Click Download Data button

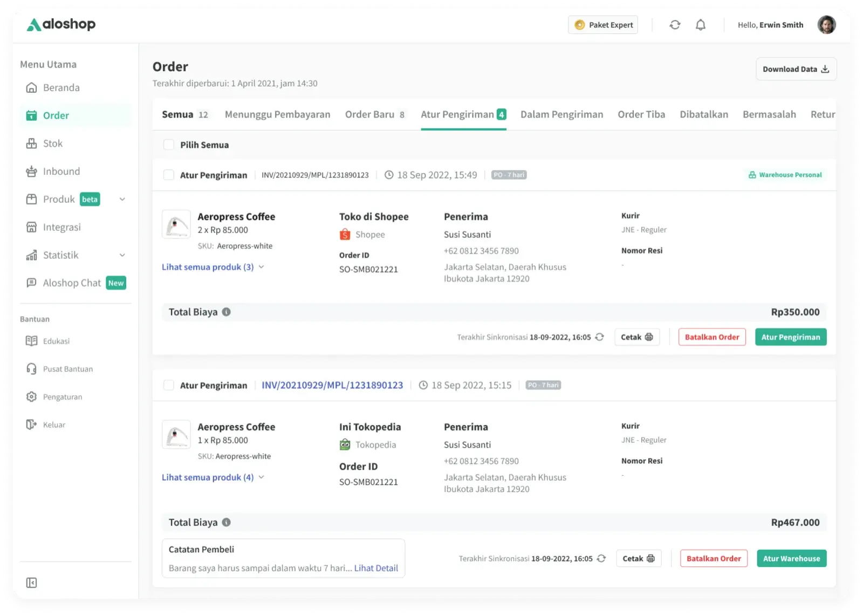coord(796,69)
